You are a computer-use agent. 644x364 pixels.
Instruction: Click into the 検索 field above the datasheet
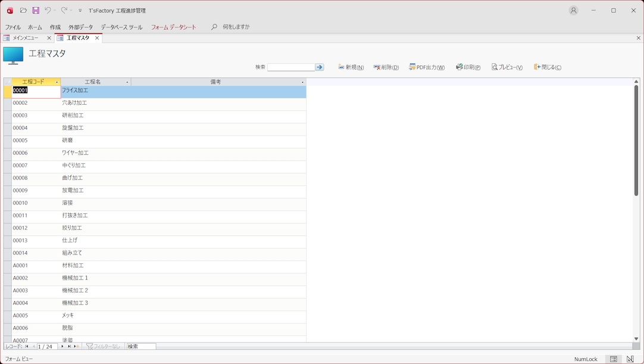291,67
